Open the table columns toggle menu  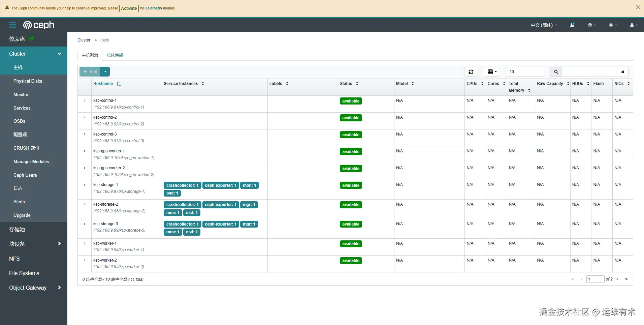point(492,72)
